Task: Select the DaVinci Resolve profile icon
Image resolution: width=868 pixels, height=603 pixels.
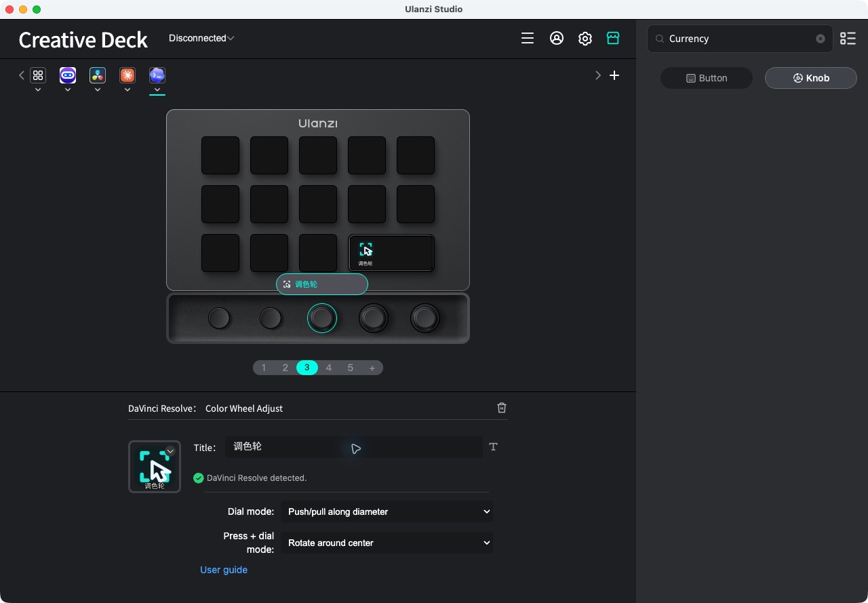Action: tap(98, 75)
